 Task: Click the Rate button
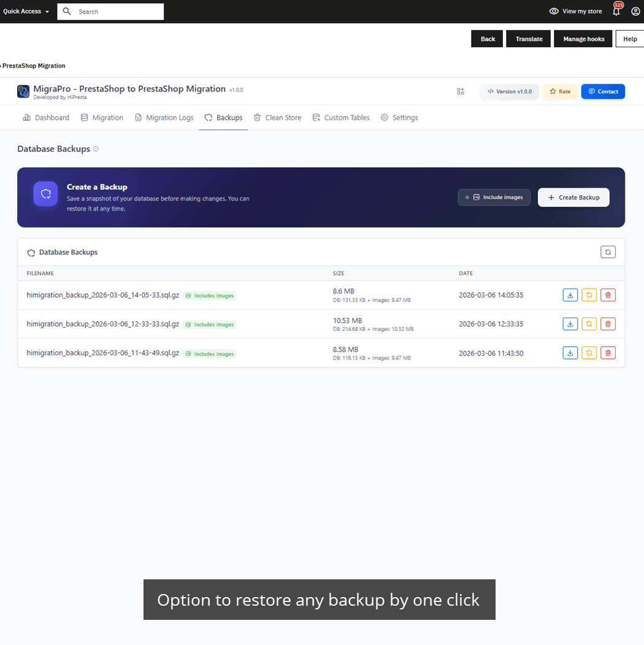(560, 91)
